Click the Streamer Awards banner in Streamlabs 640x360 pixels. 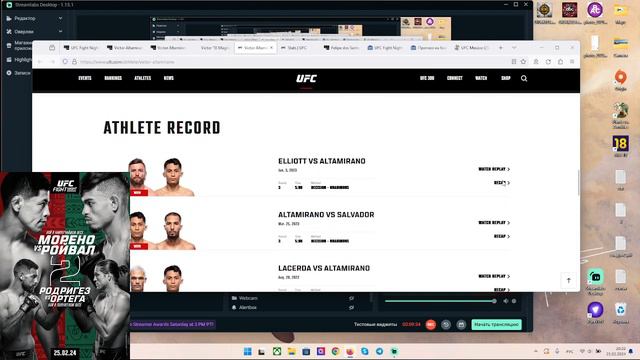(x=173, y=324)
